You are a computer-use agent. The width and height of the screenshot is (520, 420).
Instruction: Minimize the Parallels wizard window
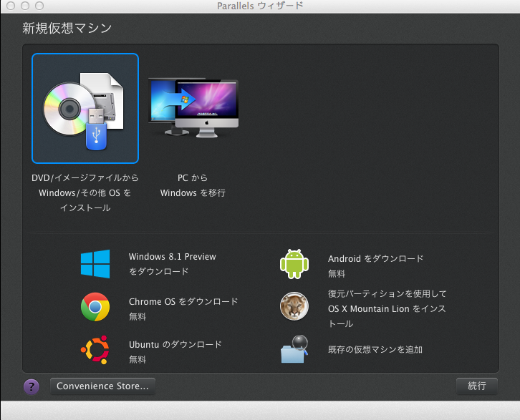25,6
